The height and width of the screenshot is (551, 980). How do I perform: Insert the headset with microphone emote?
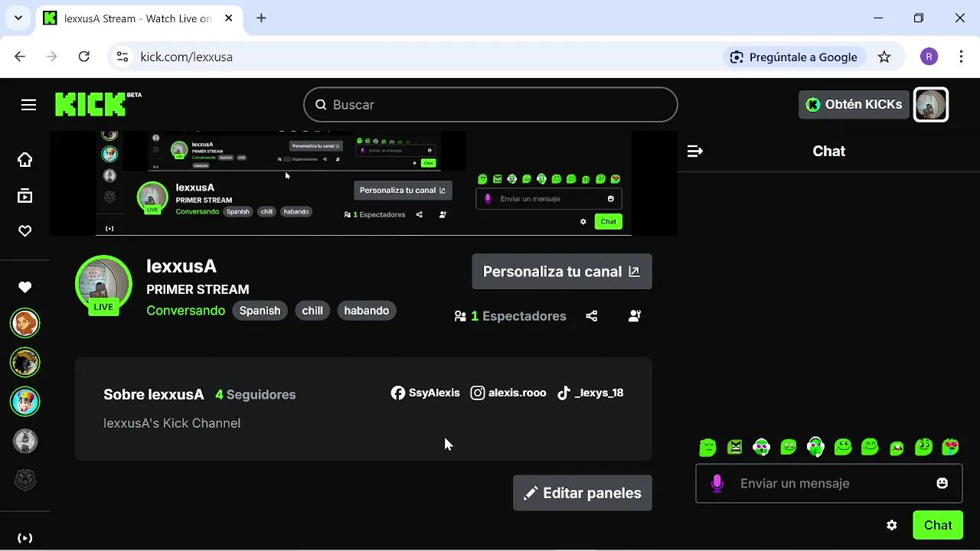[815, 447]
